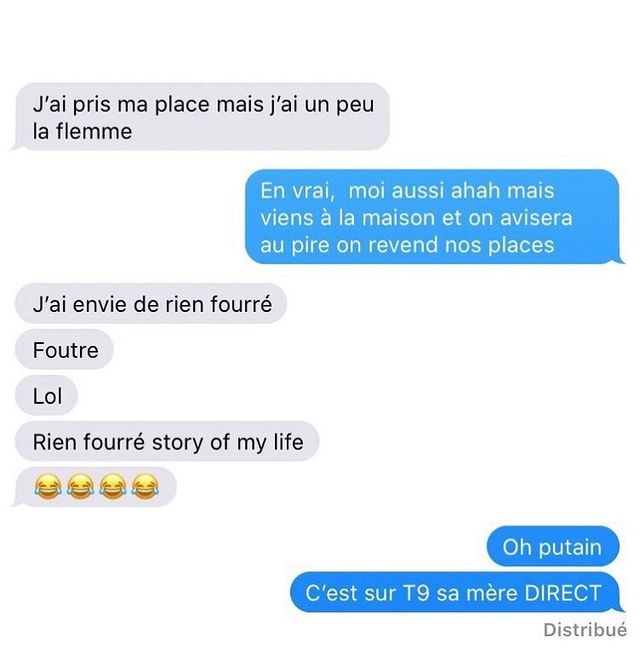Click the first laughing-crying emoji
Viewport: 640px width, 649px height.
click(48, 486)
